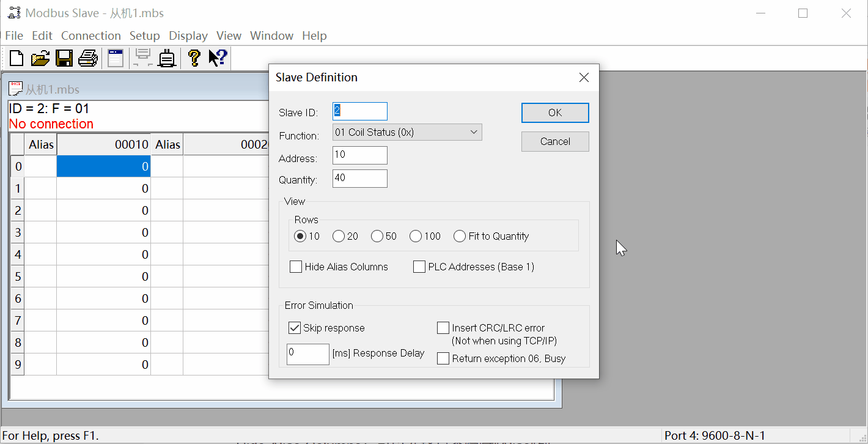
Task: Enable Insert CRC/LRC error checkbox
Action: (x=443, y=328)
